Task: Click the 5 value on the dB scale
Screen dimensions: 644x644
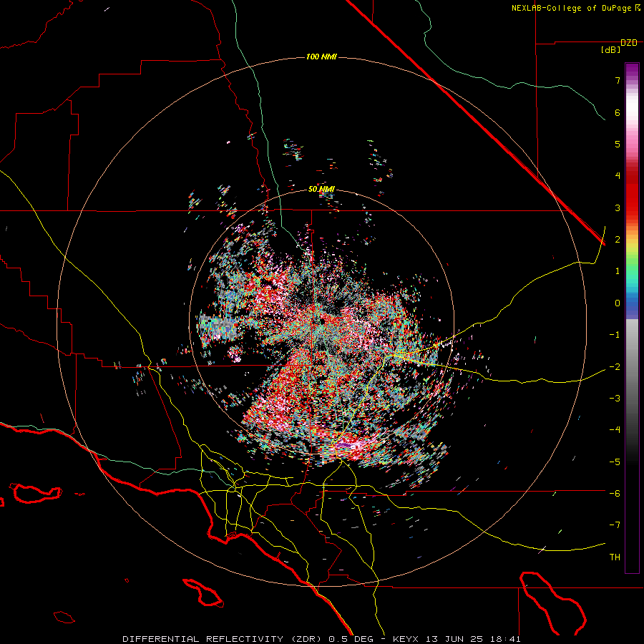Action: (x=618, y=144)
